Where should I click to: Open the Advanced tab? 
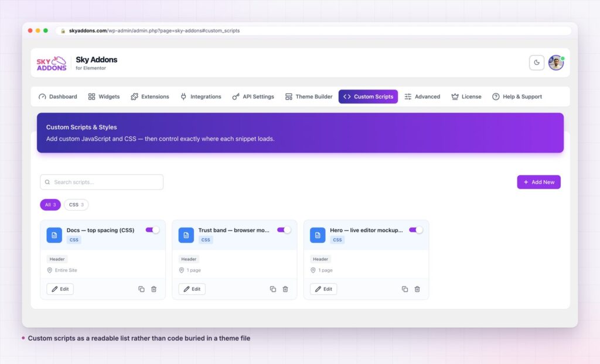422,97
